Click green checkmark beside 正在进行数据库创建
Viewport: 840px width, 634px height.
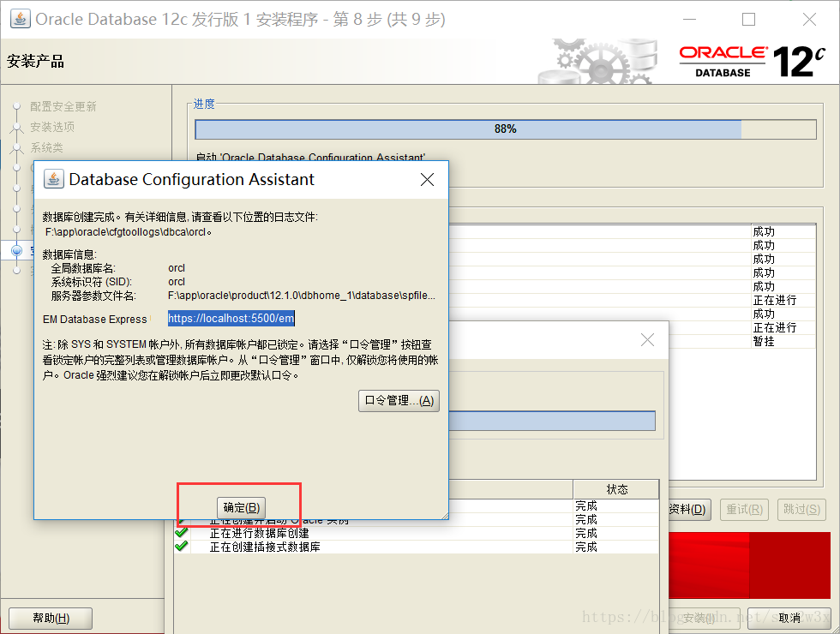click(x=182, y=533)
